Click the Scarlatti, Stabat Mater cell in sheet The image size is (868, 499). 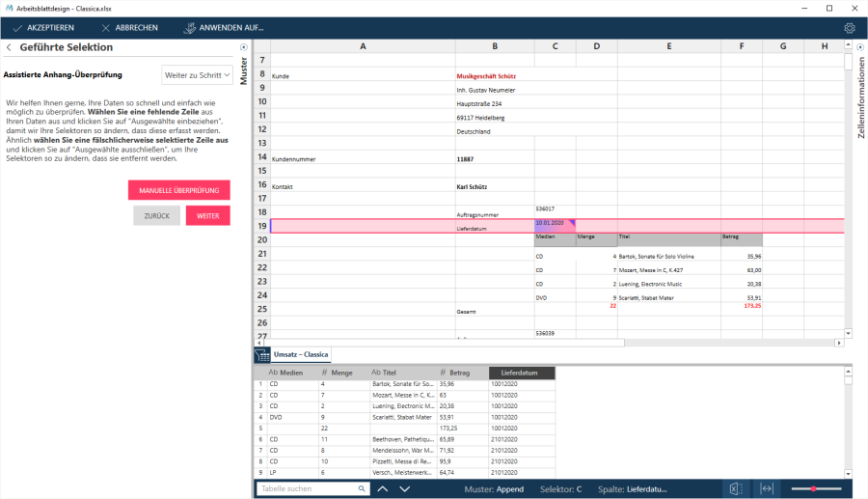point(669,295)
